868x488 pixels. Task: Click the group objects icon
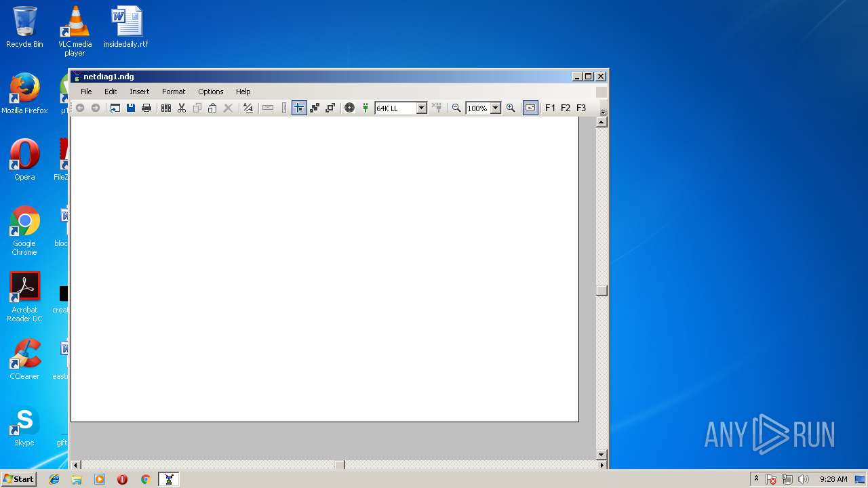tap(315, 108)
